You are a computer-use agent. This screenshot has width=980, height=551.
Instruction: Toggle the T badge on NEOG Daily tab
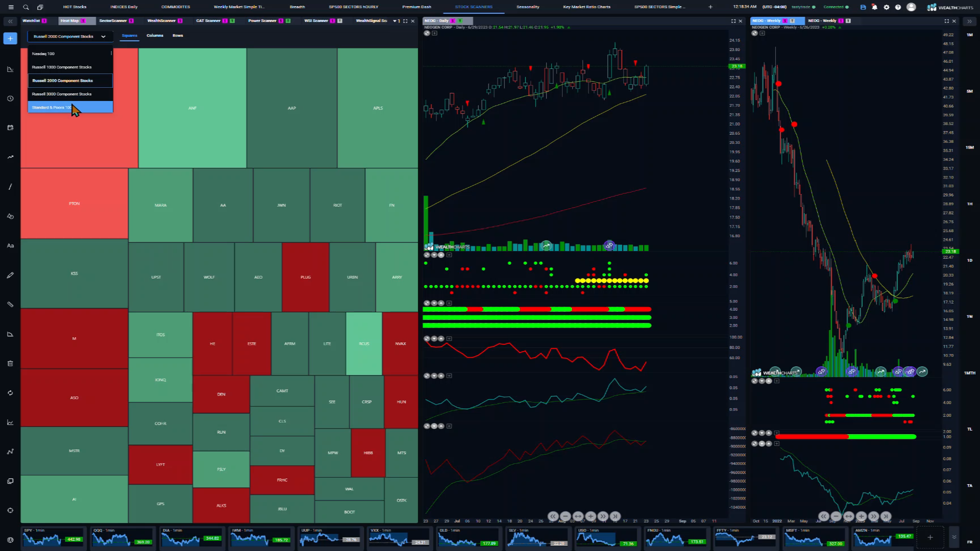pyautogui.click(x=460, y=21)
